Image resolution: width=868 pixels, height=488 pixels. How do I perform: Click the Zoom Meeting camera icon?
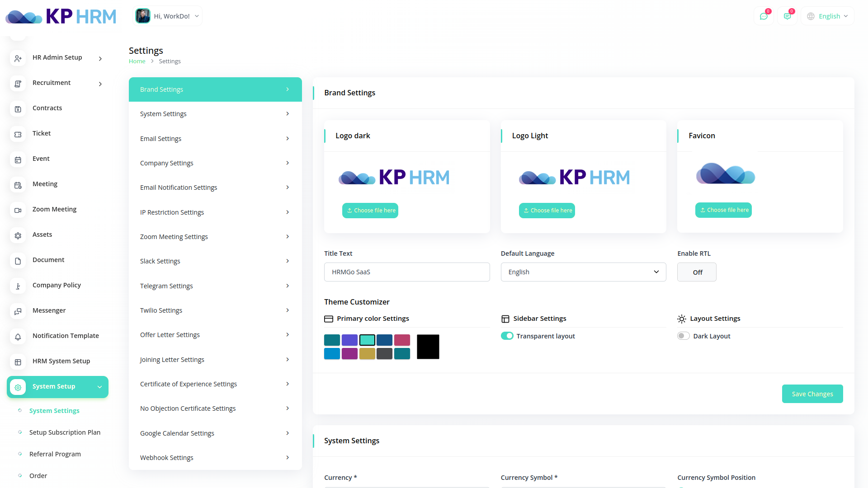[x=18, y=210]
